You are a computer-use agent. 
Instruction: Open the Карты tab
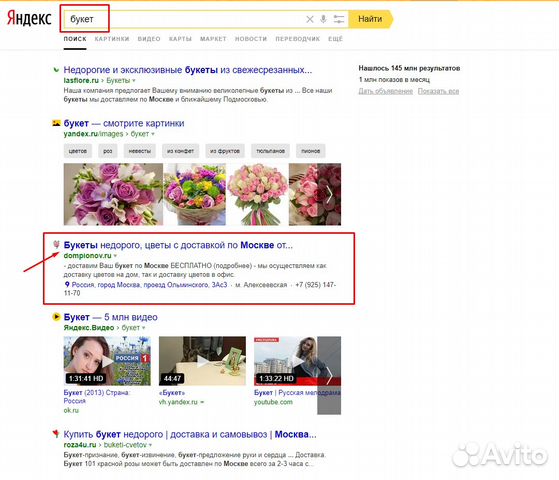point(180,39)
